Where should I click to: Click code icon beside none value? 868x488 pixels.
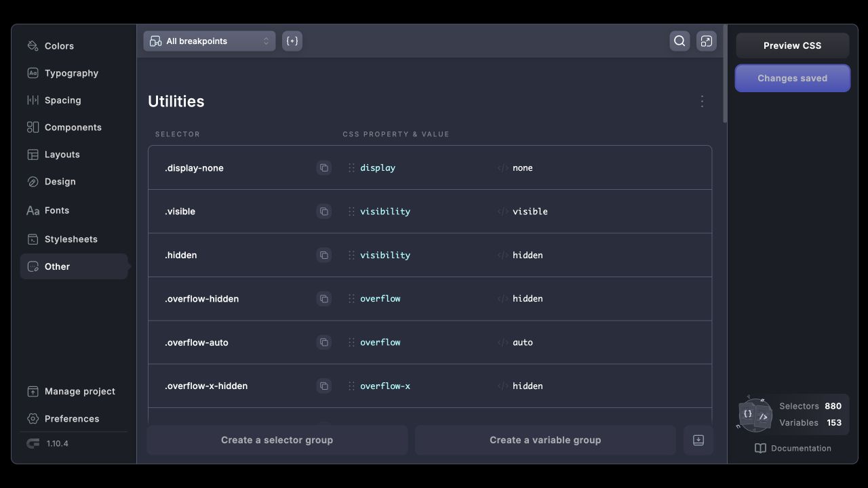(502, 167)
